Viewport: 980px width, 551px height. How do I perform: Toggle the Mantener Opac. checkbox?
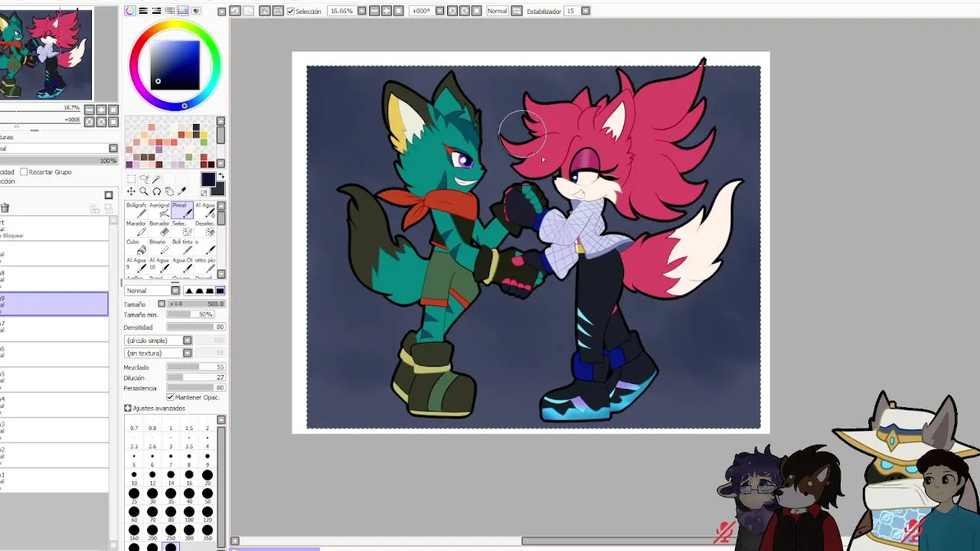pyautogui.click(x=170, y=397)
